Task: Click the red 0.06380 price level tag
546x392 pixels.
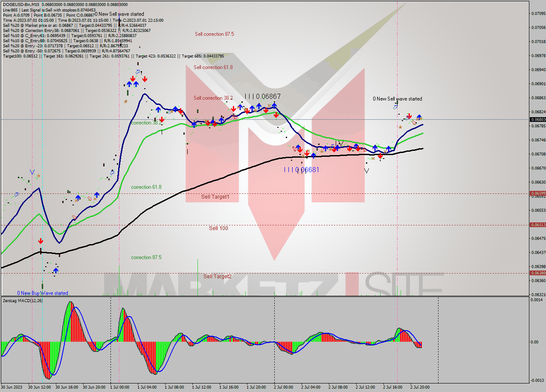Action: [537, 273]
